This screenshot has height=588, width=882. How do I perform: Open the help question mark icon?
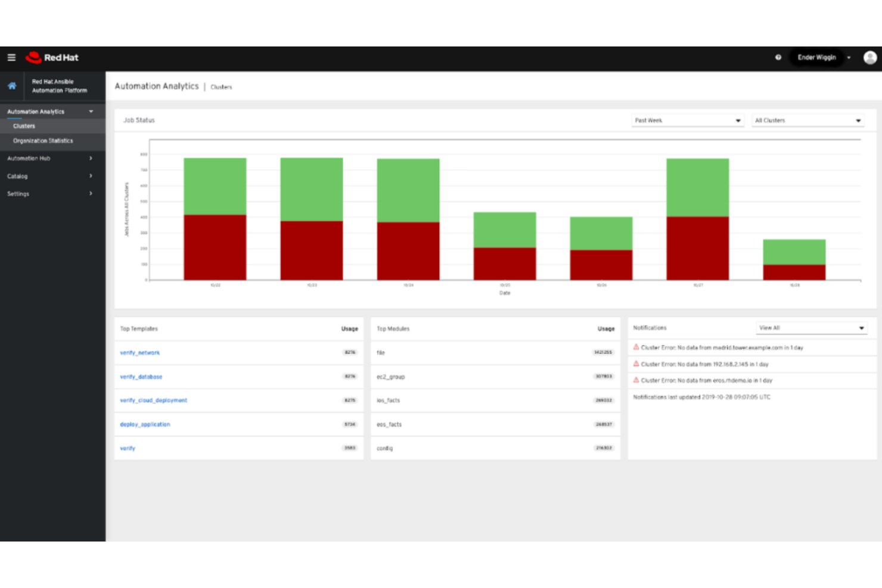tap(778, 58)
